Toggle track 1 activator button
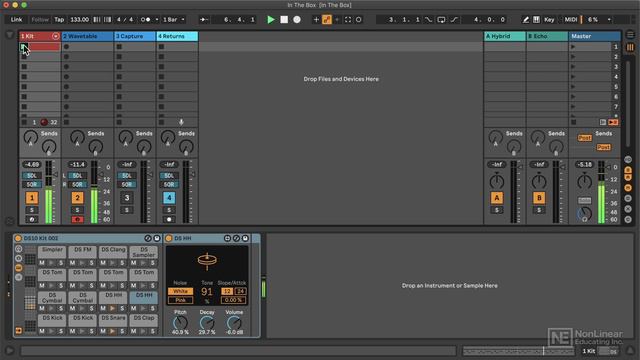 click(x=32, y=198)
